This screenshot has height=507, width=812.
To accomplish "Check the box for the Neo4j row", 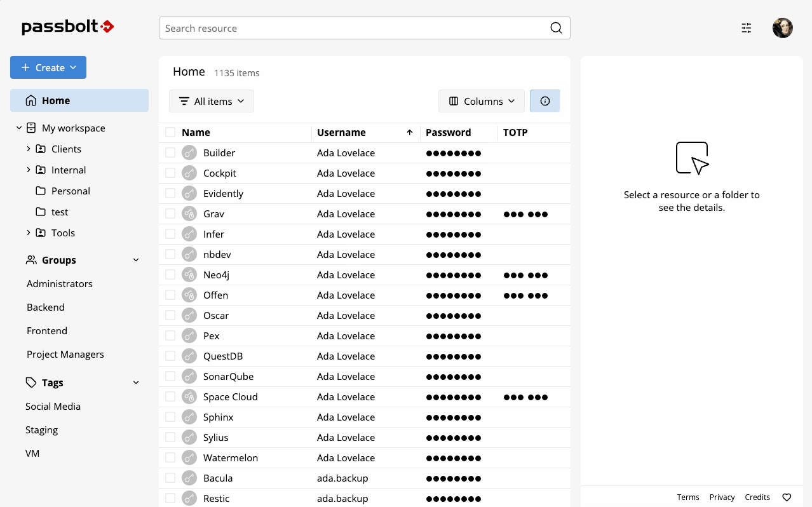I will [x=170, y=274].
